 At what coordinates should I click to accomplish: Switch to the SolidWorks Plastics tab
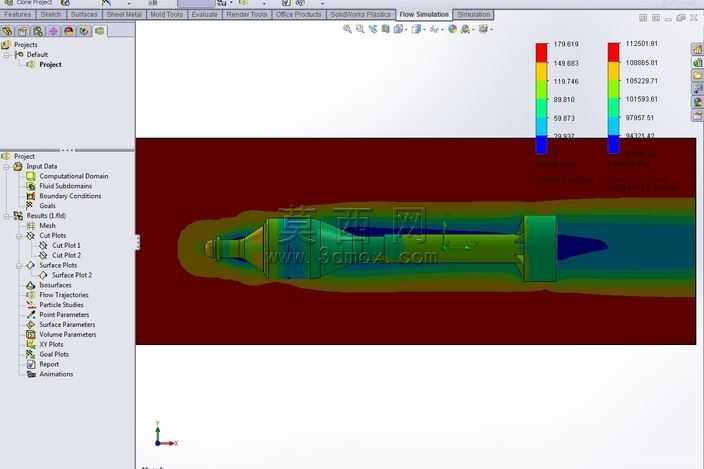[x=361, y=14]
